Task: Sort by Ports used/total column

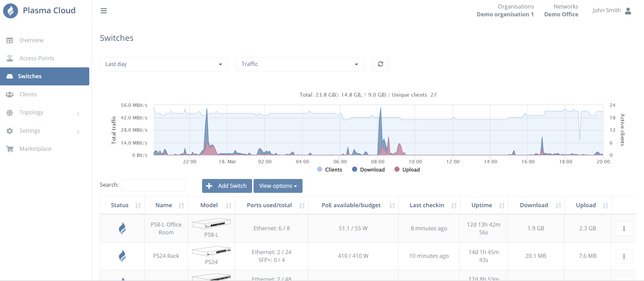Action: [x=302, y=205]
